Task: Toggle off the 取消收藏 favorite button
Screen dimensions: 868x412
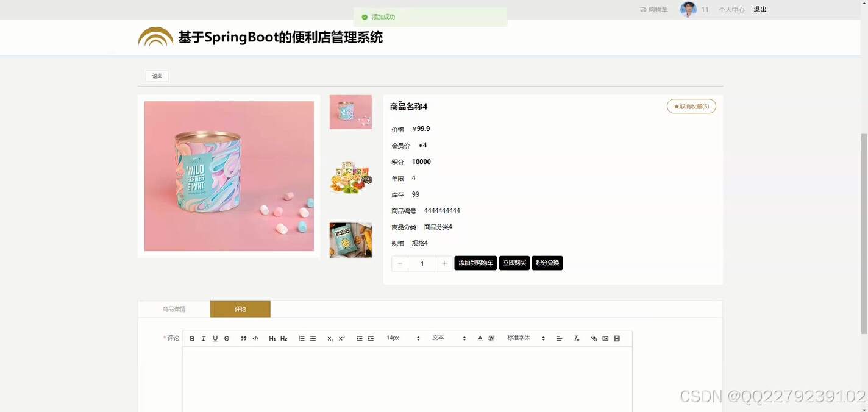Action: point(691,106)
